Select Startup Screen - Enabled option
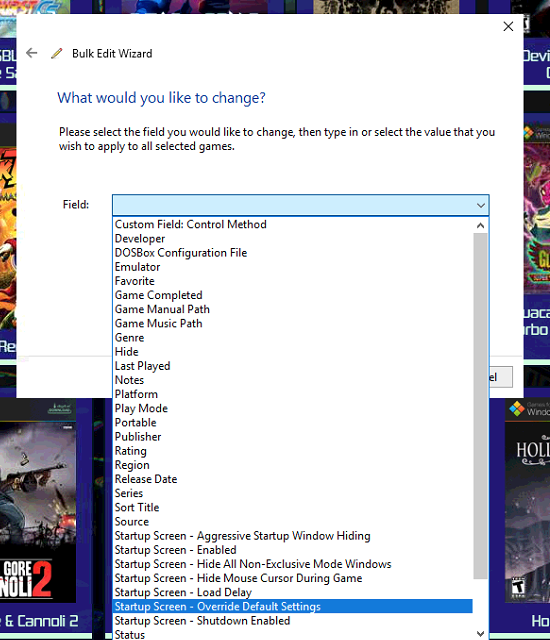 coord(293,550)
